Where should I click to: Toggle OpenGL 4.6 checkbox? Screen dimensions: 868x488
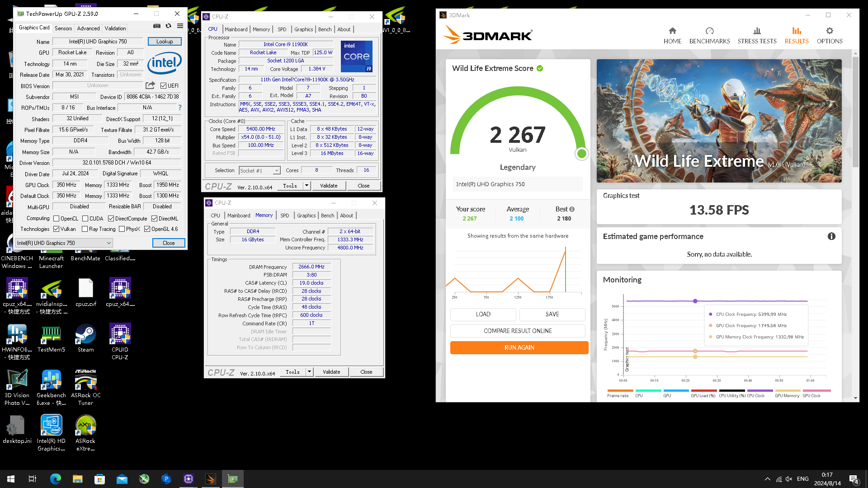point(147,229)
